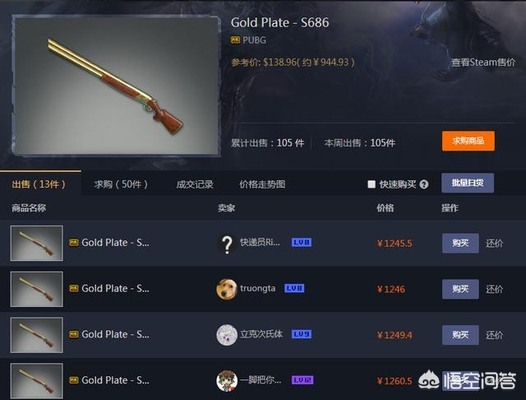Enable the 快速购买 checkbox
The height and width of the screenshot is (400, 526).
(x=371, y=184)
